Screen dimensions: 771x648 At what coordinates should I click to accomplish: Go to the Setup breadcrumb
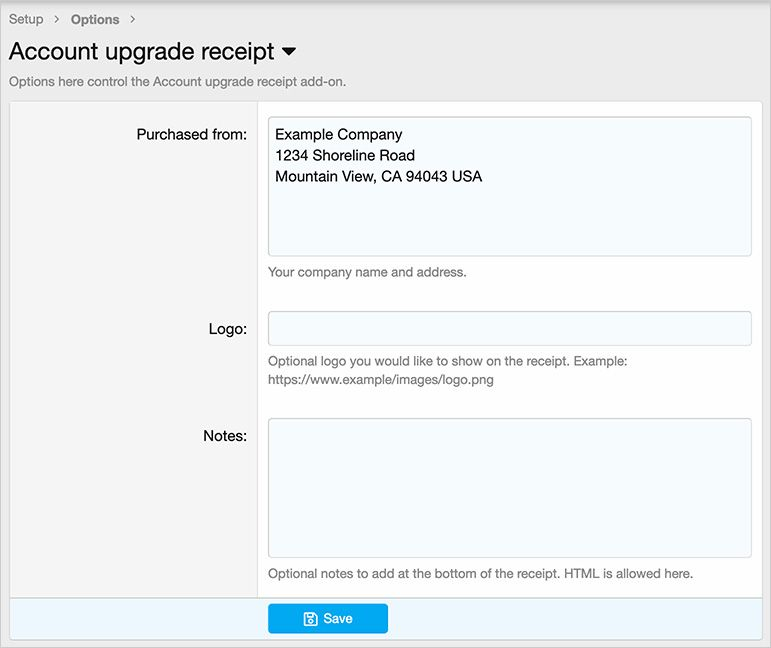(26, 19)
